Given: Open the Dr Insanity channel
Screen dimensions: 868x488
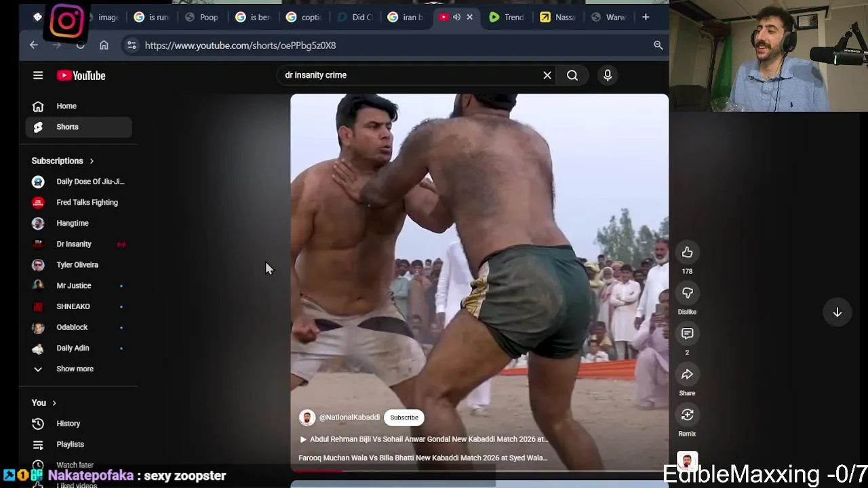Looking at the screenshot, I should pyautogui.click(x=79, y=244).
